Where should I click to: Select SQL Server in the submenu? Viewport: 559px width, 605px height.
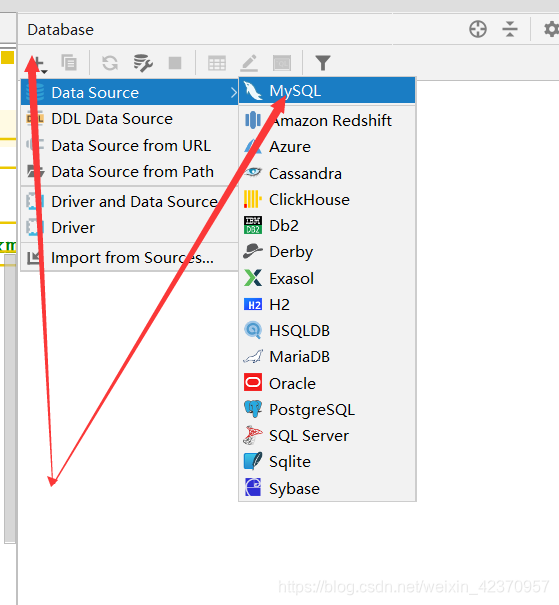coord(327,436)
